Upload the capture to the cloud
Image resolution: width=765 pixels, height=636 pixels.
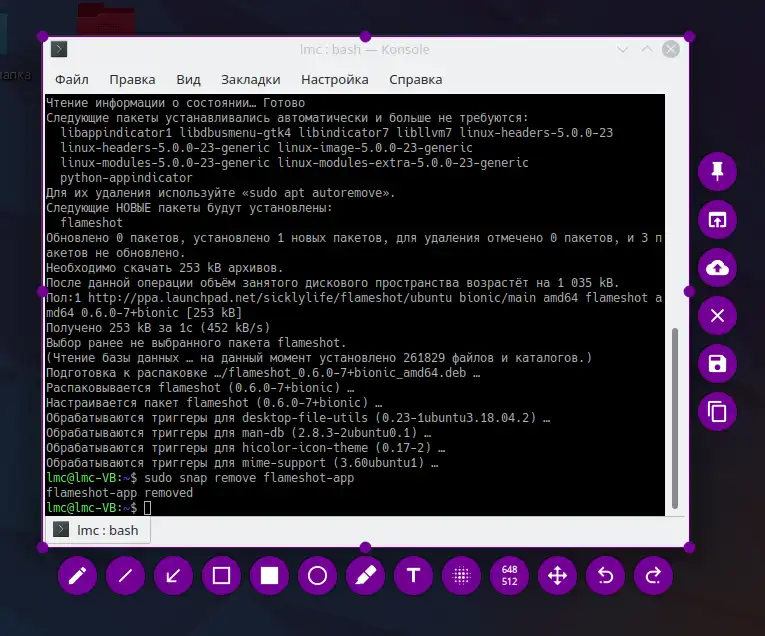(717, 268)
